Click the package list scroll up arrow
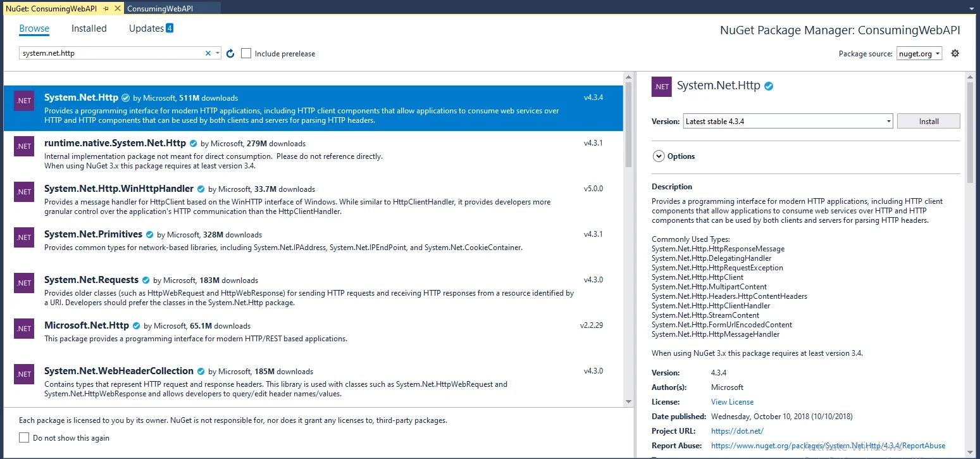The width and height of the screenshot is (980, 459). (x=628, y=77)
